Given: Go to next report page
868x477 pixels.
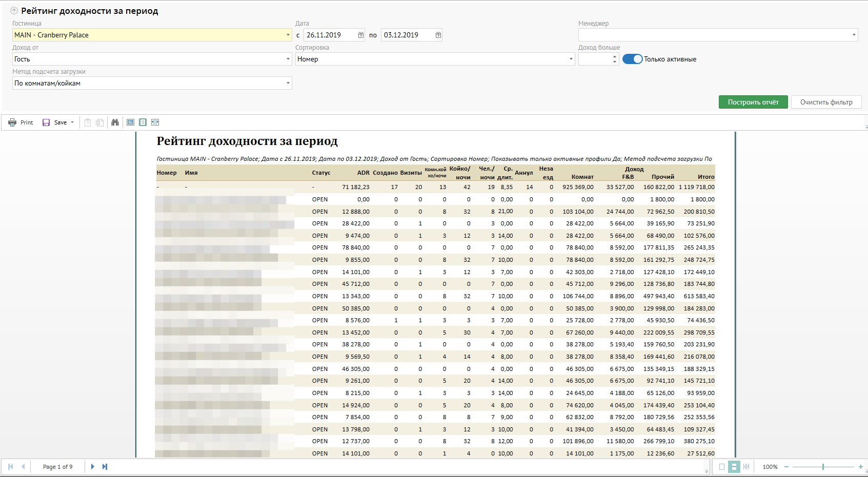Looking at the screenshot, I should tap(92, 467).
